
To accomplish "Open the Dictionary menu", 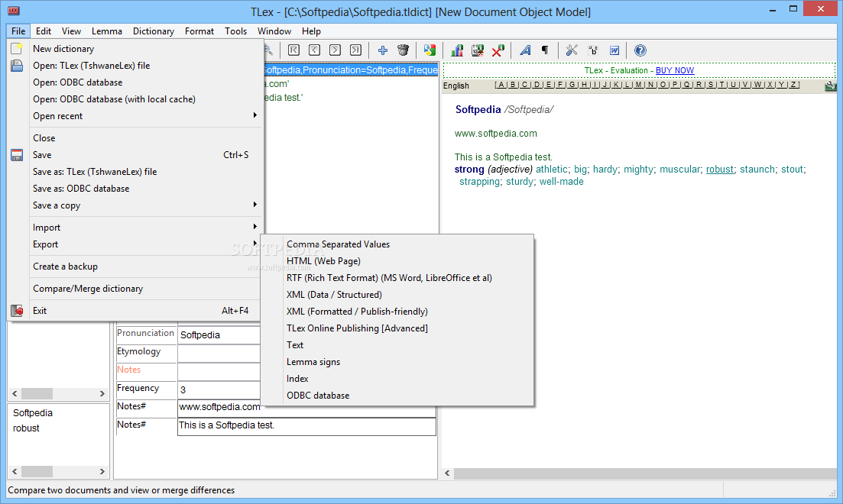I will 153,31.
